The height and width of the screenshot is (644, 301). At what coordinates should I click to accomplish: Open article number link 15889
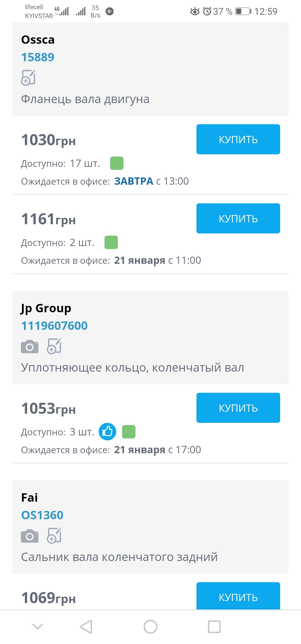click(x=38, y=57)
